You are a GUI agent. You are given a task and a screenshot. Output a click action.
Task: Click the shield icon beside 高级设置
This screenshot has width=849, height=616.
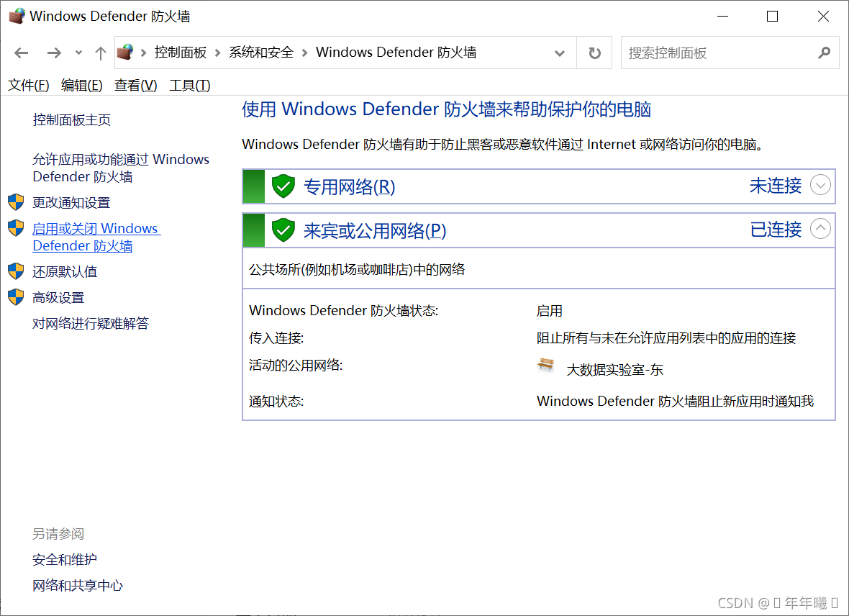[x=17, y=297]
